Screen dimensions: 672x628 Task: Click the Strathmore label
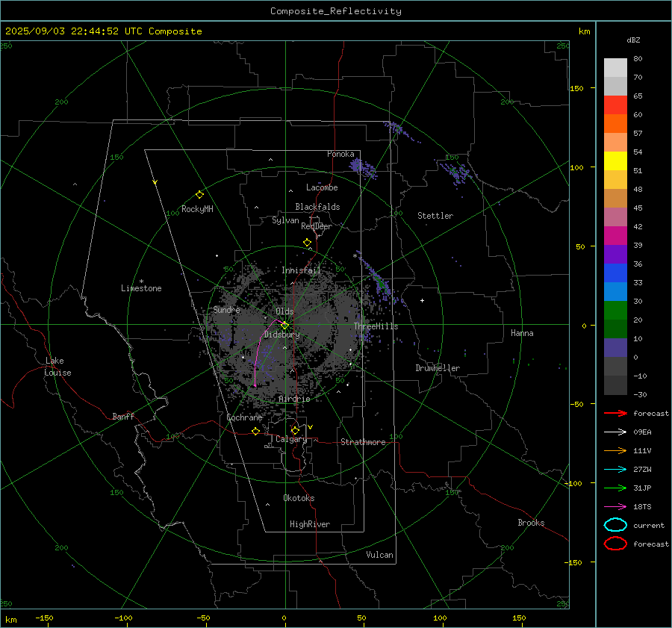(363, 442)
